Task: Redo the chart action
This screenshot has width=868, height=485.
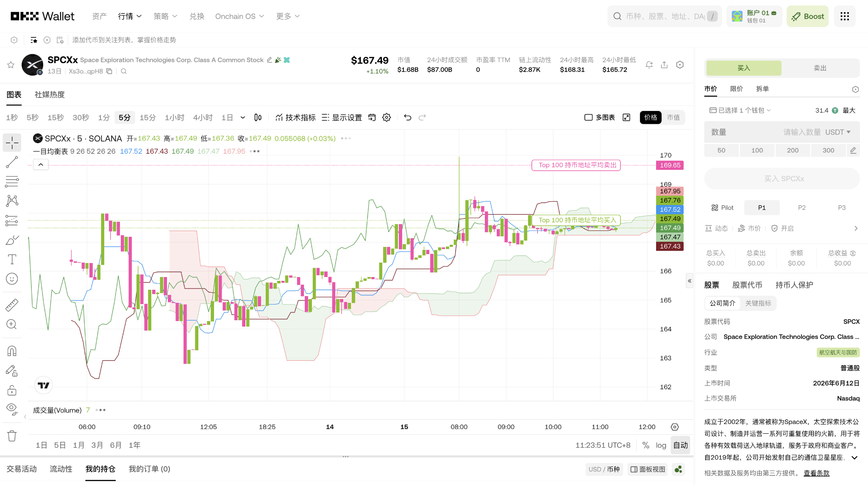Action: (x=422, y=117)
